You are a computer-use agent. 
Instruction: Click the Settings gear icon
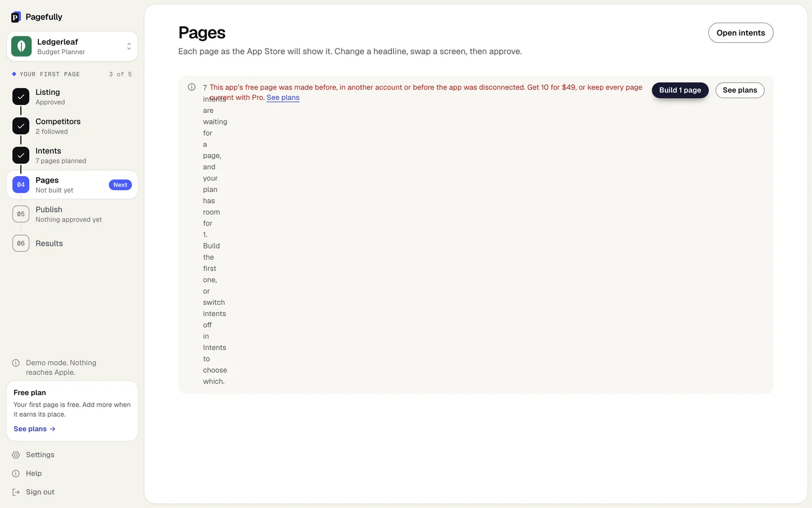tap(16, 455)
